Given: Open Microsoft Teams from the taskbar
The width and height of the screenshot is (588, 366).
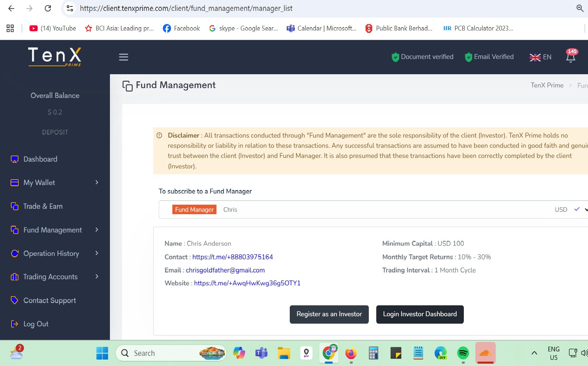Looking at the screenshot, I should click(261, 353).
